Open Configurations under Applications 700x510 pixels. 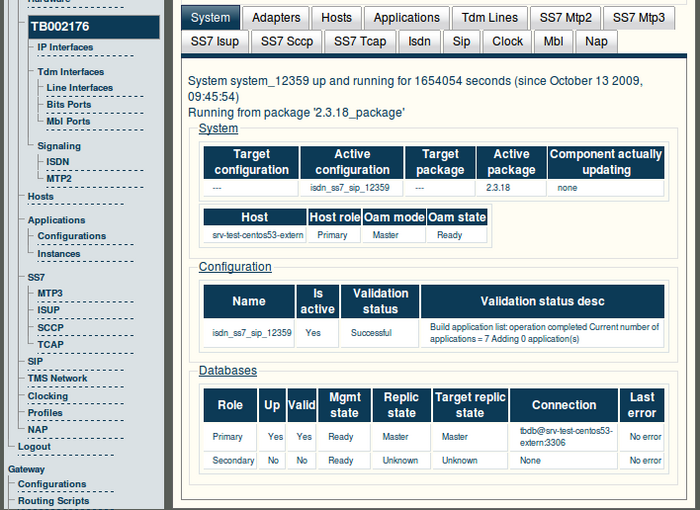71,236
